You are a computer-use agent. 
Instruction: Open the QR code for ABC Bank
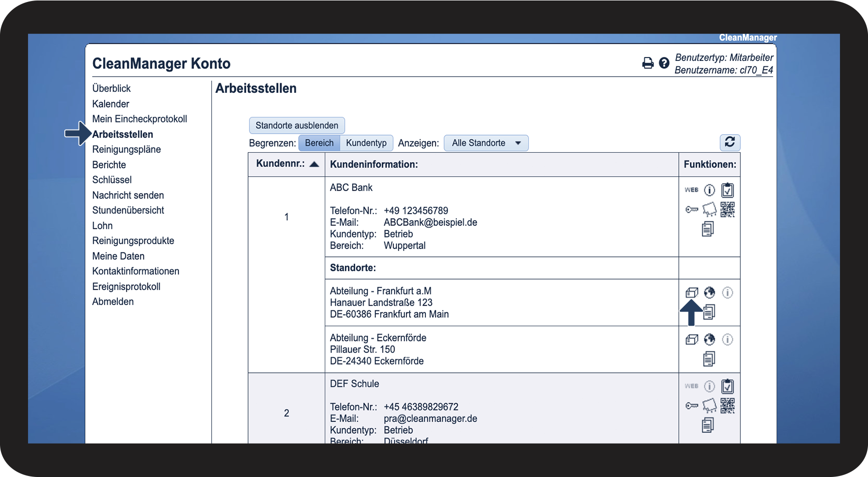[x=728, y=210]
